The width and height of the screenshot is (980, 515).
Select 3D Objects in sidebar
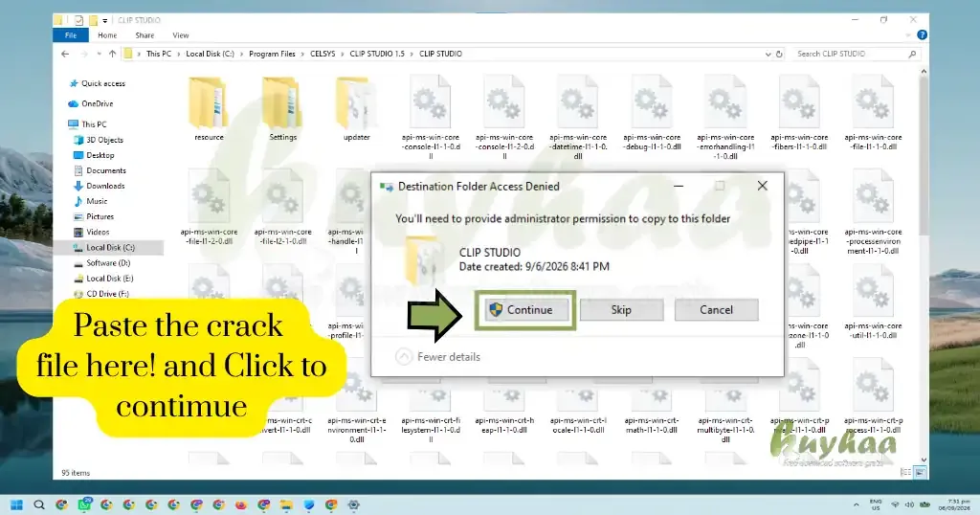point(99,140)
